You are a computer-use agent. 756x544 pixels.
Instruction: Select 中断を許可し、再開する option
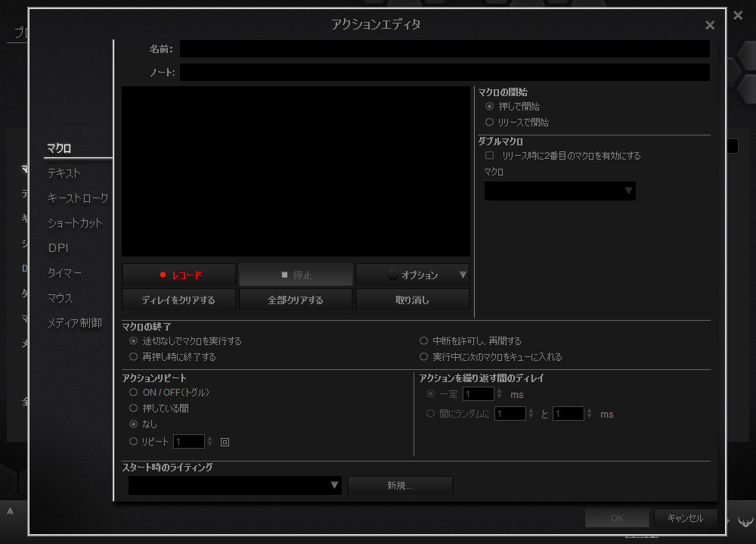(x=424, y=340)
